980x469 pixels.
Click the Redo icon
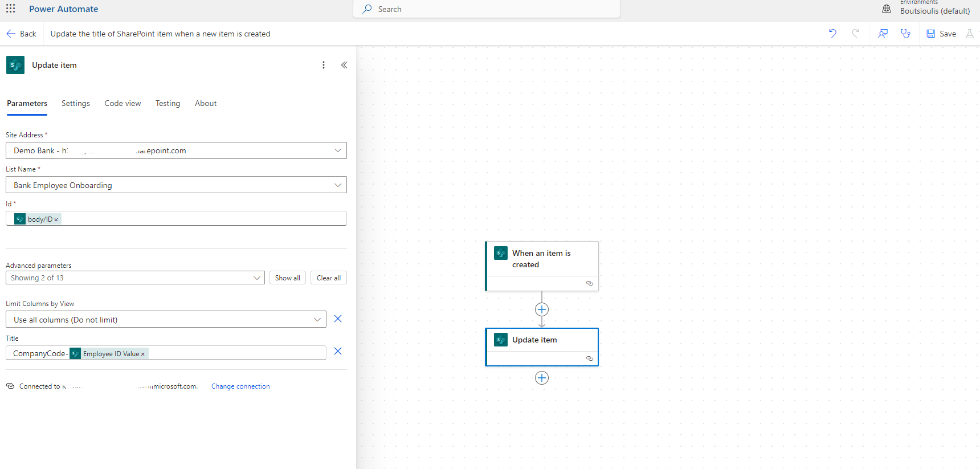click(x=855, y=34)
